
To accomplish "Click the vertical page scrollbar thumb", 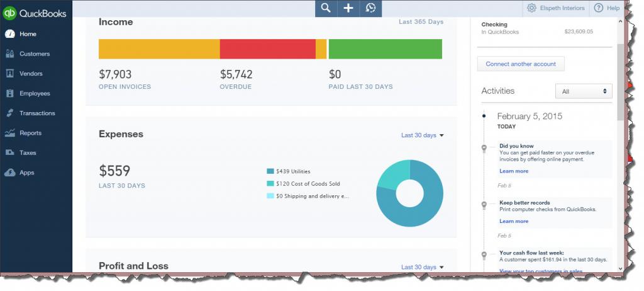I will click(620, 83).
